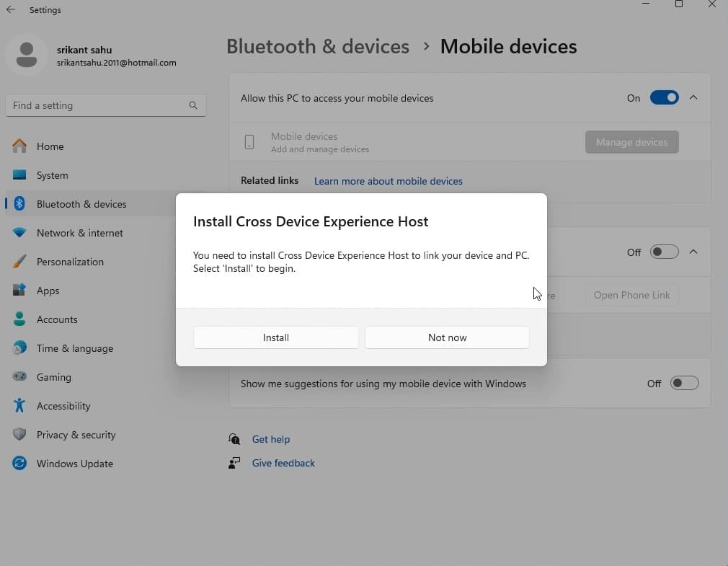Open Learn more about mobile devices link
Screen dimensions: 728x566
(x=388, y=181)
